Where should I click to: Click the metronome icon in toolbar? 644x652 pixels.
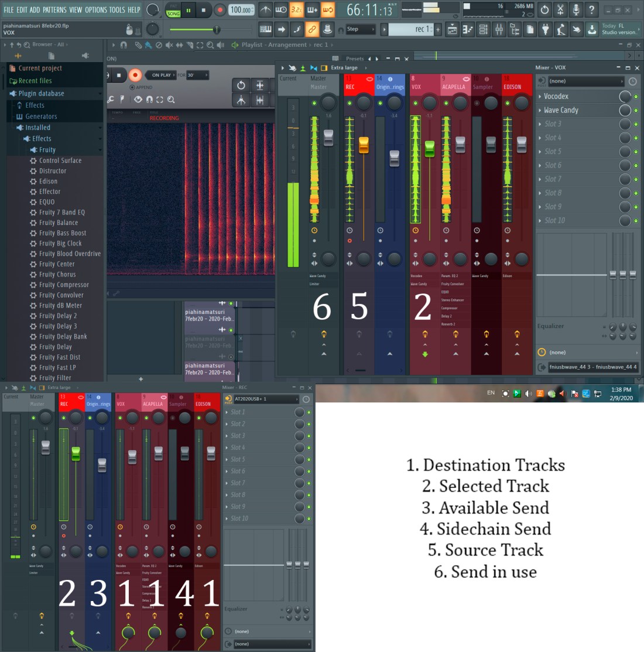(266, 10)
